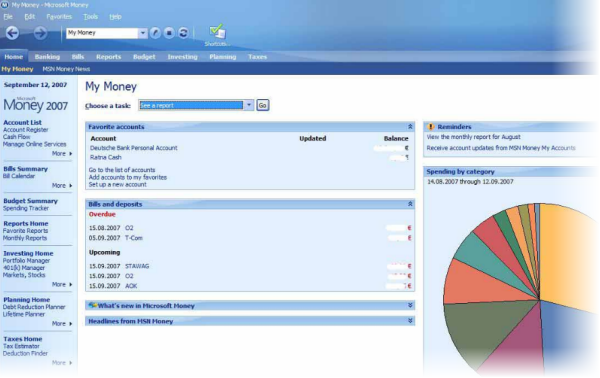The image size is (600, 378).
Task: Open the Bill Calendar link
Action: (x=19, y=176)
